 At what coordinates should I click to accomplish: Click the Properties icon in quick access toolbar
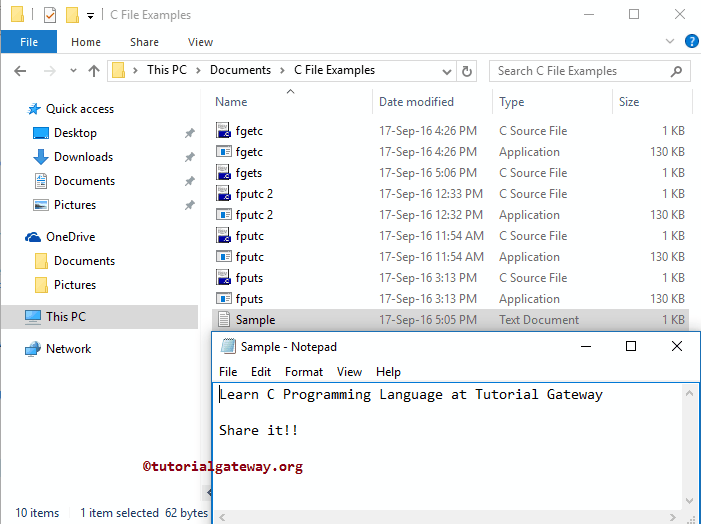pos(50,15)
